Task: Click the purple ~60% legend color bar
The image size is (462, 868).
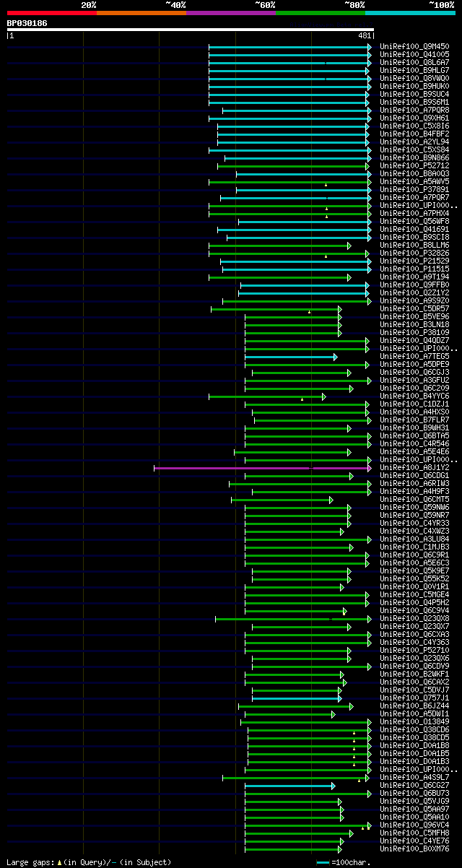Action: pos(230,12)
